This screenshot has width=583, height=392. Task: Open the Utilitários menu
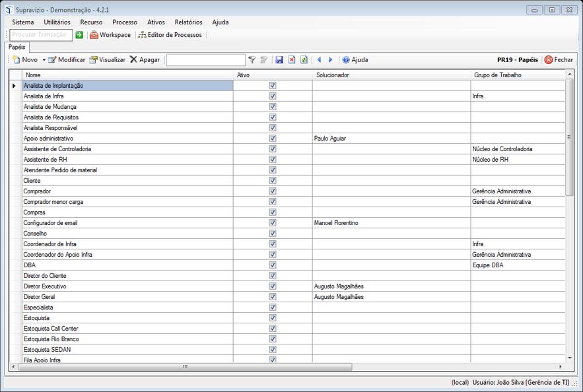coord(57,22)
